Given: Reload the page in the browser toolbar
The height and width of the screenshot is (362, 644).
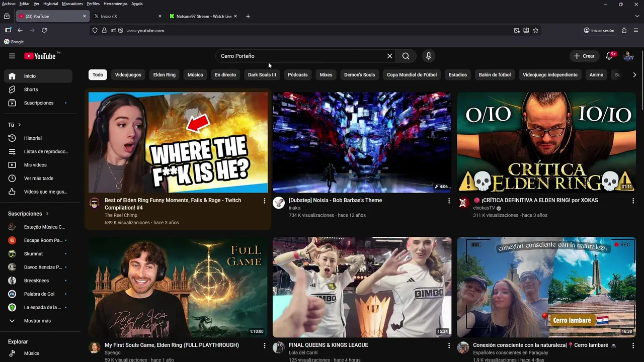Looking at the screenshot, I should point(44,30).
